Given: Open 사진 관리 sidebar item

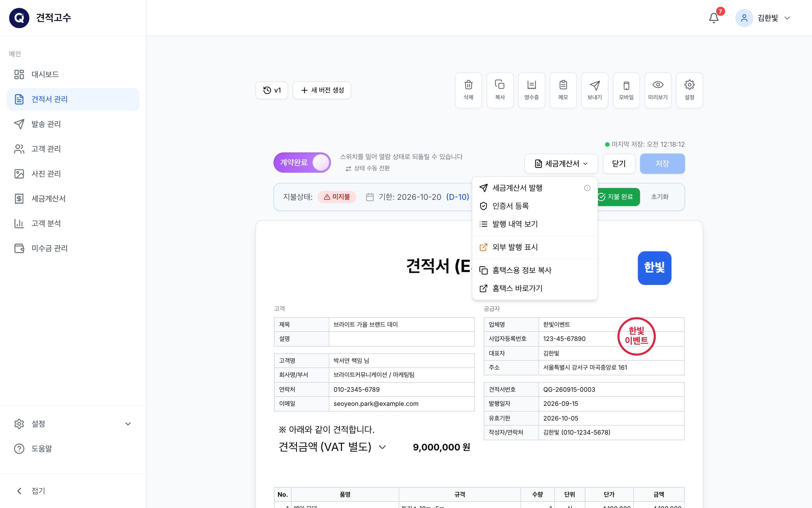Looking at the screenshot, I should [73, 174].
